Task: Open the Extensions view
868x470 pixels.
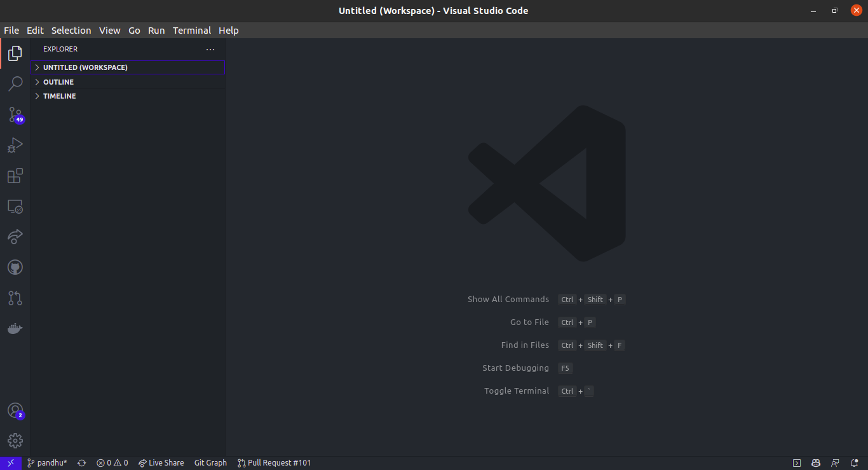Action: coord(15,176)
